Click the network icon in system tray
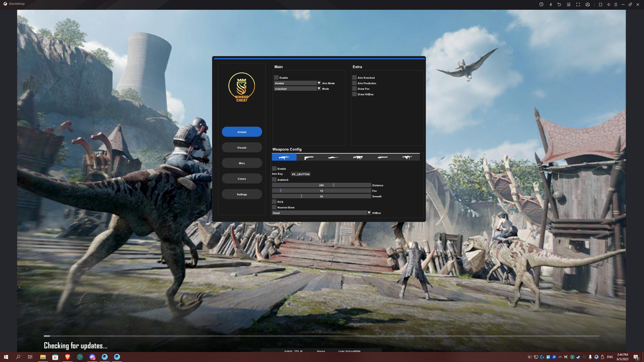This screenshot has height=362, width=644. [x=536, y=357]
